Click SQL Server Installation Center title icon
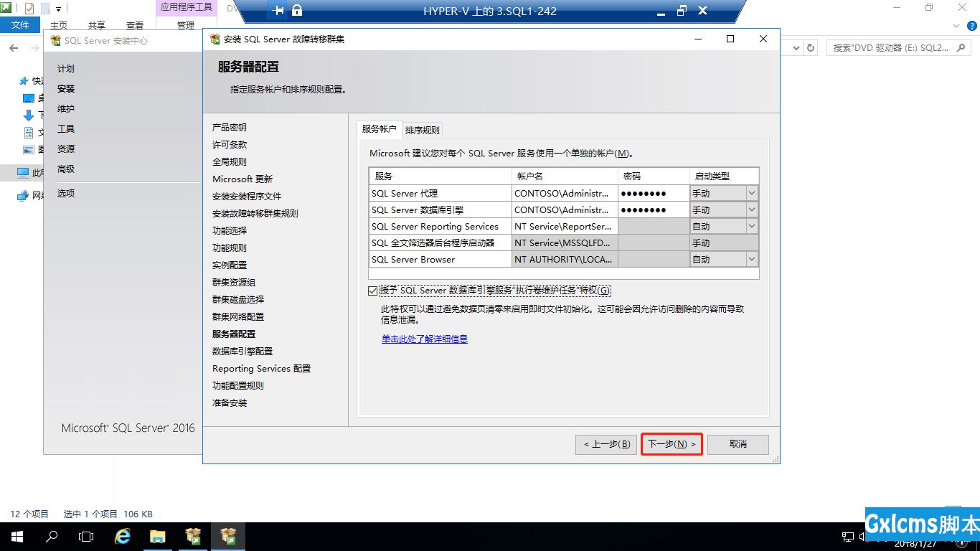Screen dimensions: 980x551 (x=55, y=41)
